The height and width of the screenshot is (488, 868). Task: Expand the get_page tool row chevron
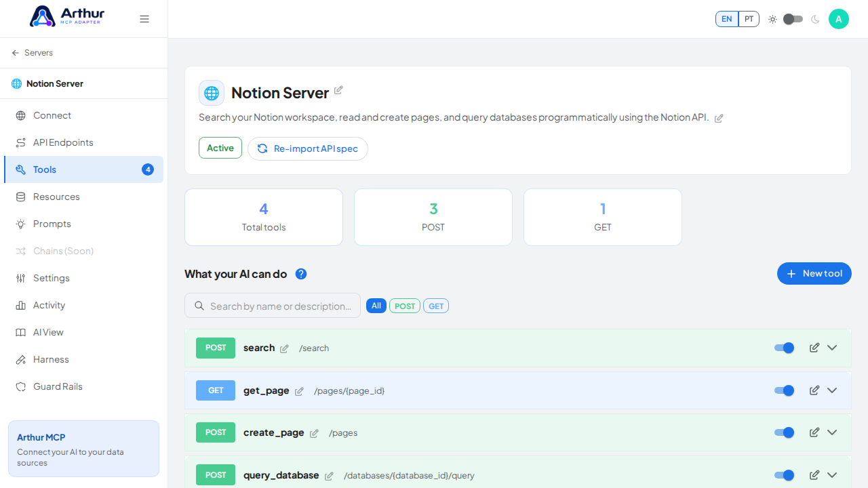(x=832, y=390)
